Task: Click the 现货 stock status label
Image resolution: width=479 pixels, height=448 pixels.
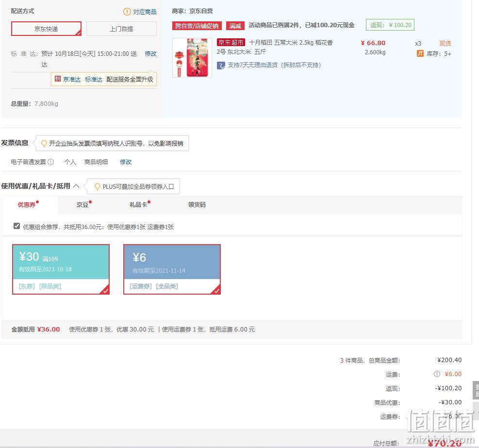Action: pyautogui.click(x=445, y=43)
